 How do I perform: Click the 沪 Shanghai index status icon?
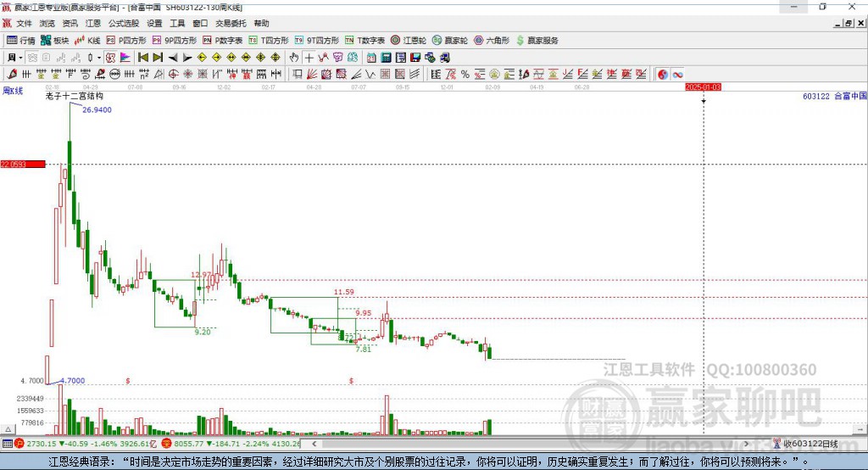[20, 444]
